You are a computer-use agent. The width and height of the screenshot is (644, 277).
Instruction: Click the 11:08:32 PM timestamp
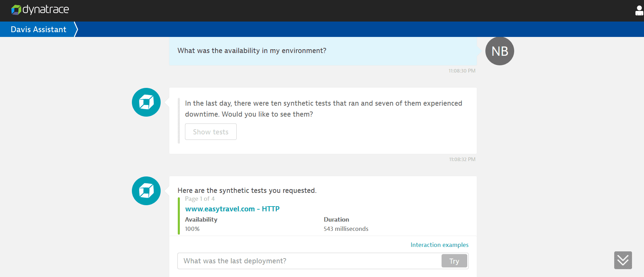(462, 159)
